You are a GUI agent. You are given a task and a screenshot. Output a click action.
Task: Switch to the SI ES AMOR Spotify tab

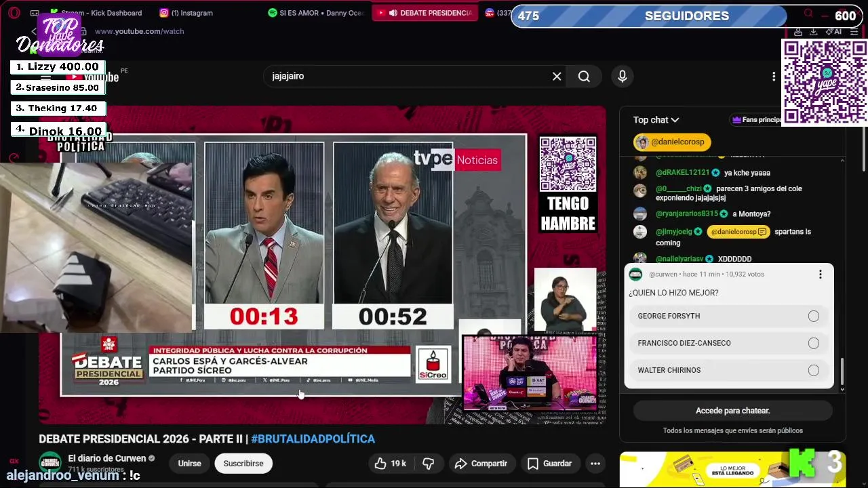pos(315,13)
